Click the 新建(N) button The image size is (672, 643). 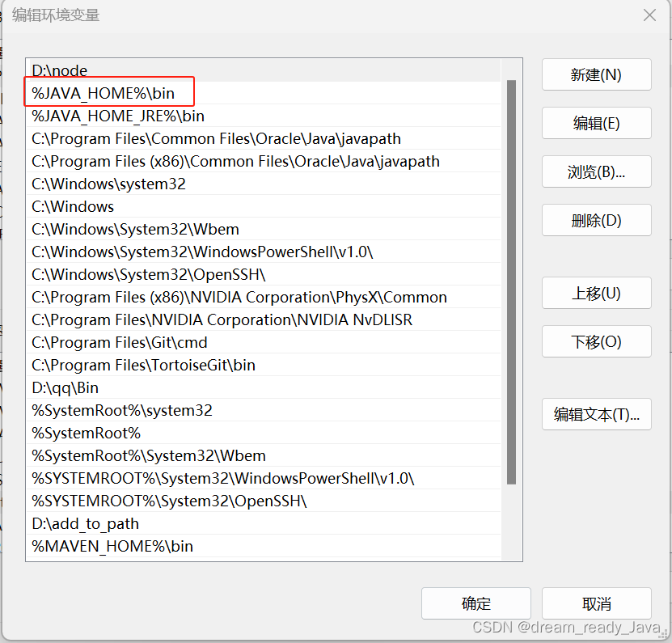pos(596,74)
